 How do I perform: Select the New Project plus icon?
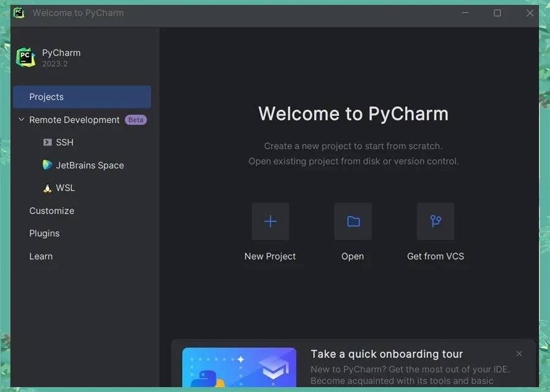(270, 221)
